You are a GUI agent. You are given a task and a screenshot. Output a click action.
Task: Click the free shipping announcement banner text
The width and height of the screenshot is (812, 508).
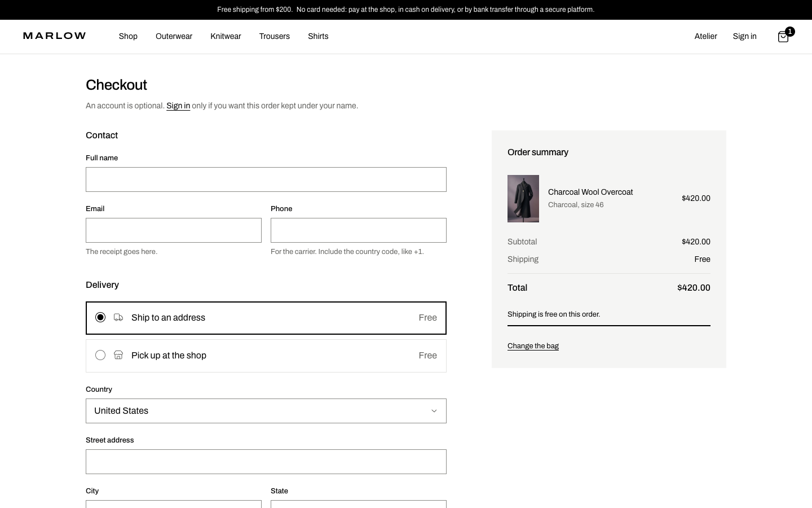pyautogui.click(x=406, y=10)
